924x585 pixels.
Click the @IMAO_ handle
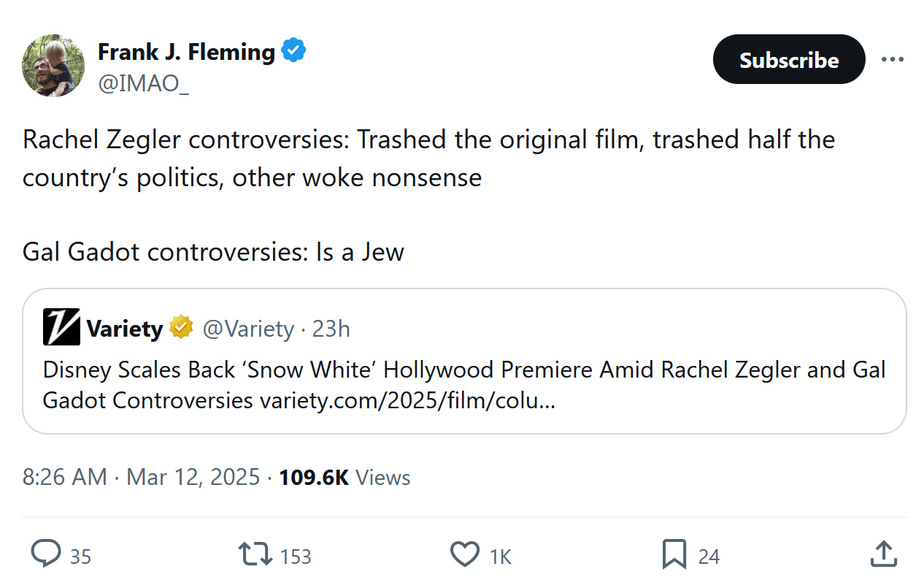coord(143,83)
